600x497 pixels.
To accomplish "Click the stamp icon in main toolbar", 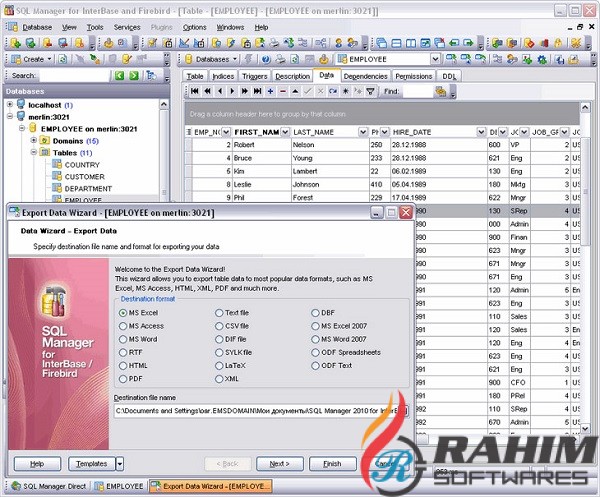I will pos(108,43).
